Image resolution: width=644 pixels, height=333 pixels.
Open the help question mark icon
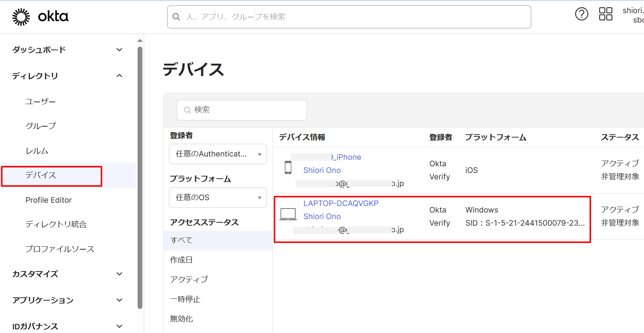[582, 14]
